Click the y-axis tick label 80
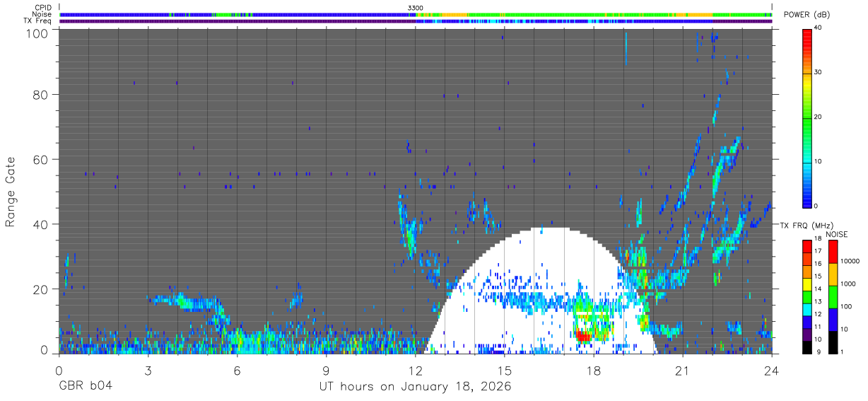 tap(40, 94)
